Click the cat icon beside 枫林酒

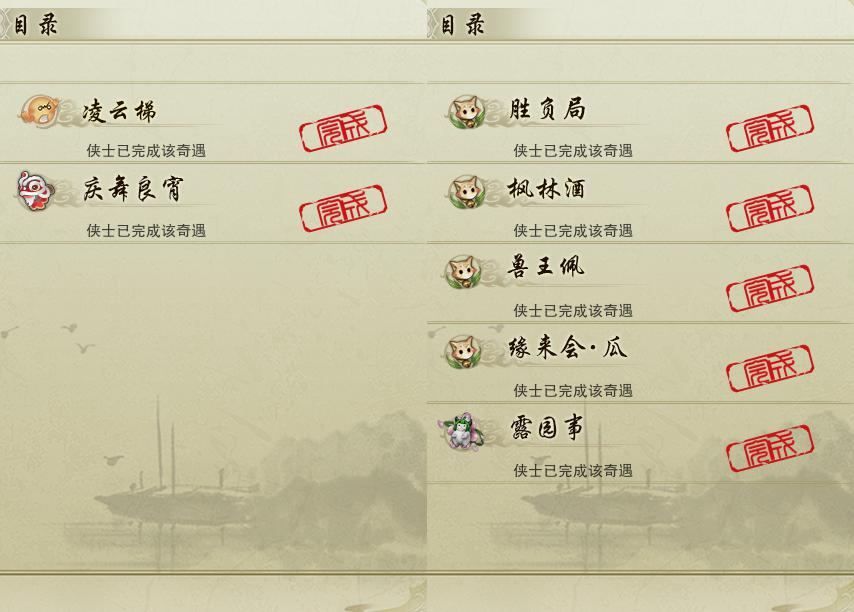pos(467,192)
